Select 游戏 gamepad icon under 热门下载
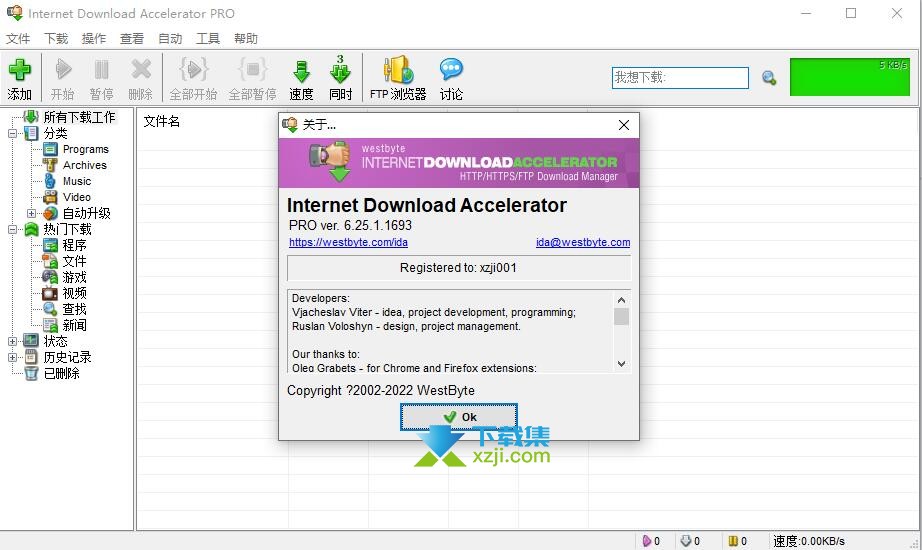The height and width of the screenshot is (550, 922). pyautogui.click(x=51, y=276)
